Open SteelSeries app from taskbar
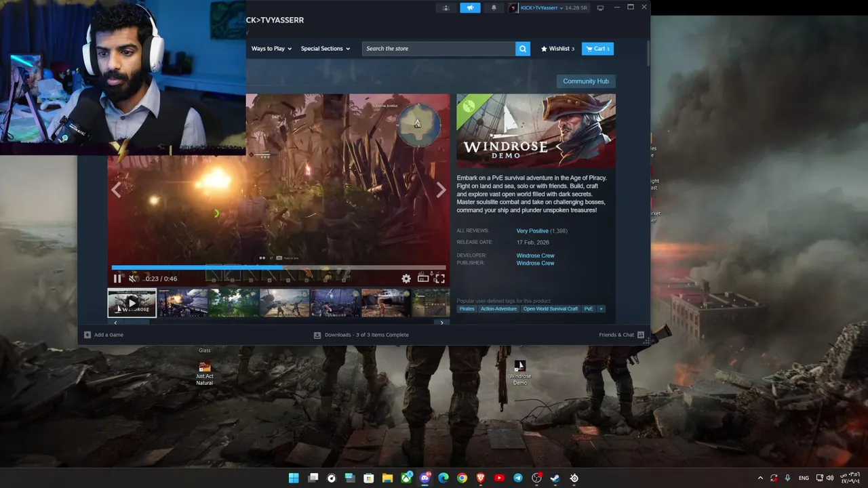This screenshot has height=488, width=868. [x=574, y=478]
